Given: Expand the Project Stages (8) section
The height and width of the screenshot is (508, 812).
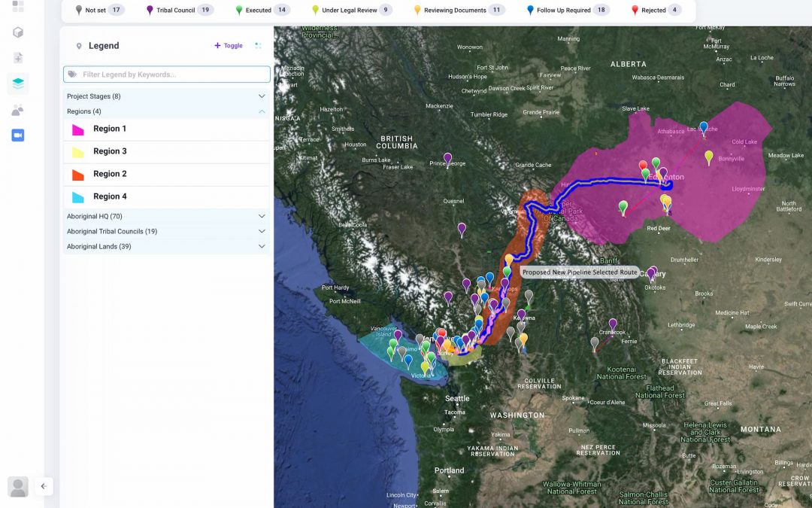Looking at the screenshot, I should coord(165,96).
